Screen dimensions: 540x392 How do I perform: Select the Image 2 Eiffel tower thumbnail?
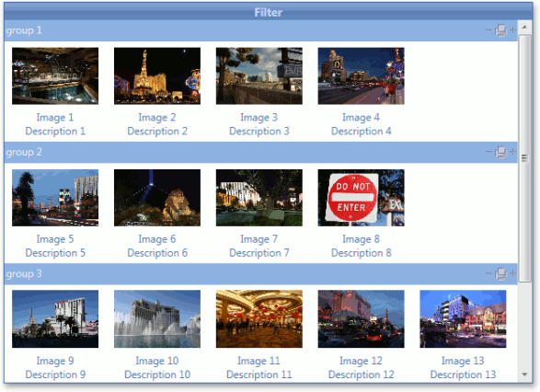(x=157, y=76)
